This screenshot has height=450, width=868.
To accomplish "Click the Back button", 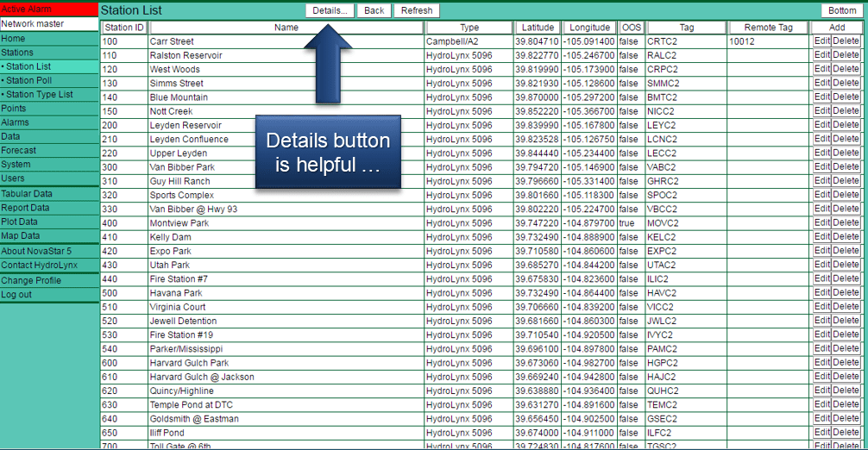I will [x=374, y=10].
